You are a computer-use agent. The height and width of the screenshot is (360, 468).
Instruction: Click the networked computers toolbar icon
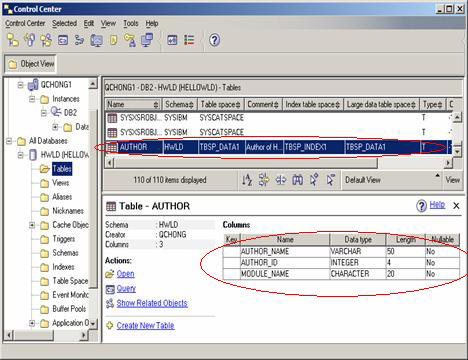147,40
